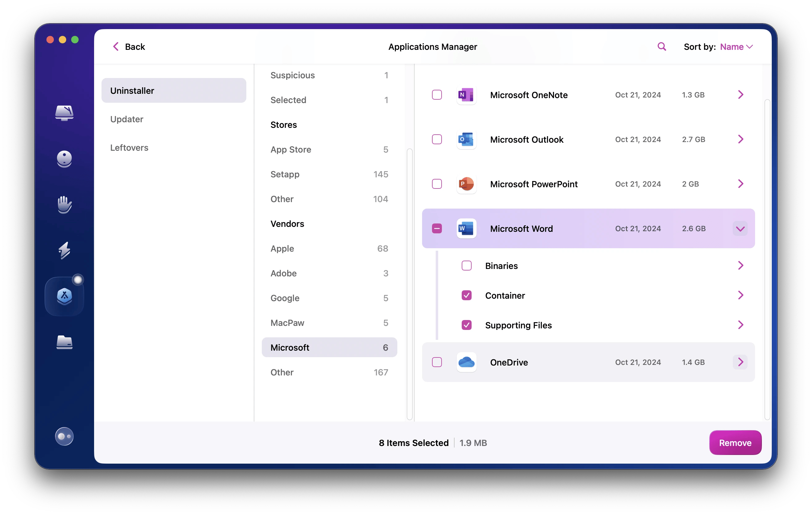Collapse the Microsoft Word details chevron
Image resolution: width=812 pixels, height=515 pixels.
point(740,229)
